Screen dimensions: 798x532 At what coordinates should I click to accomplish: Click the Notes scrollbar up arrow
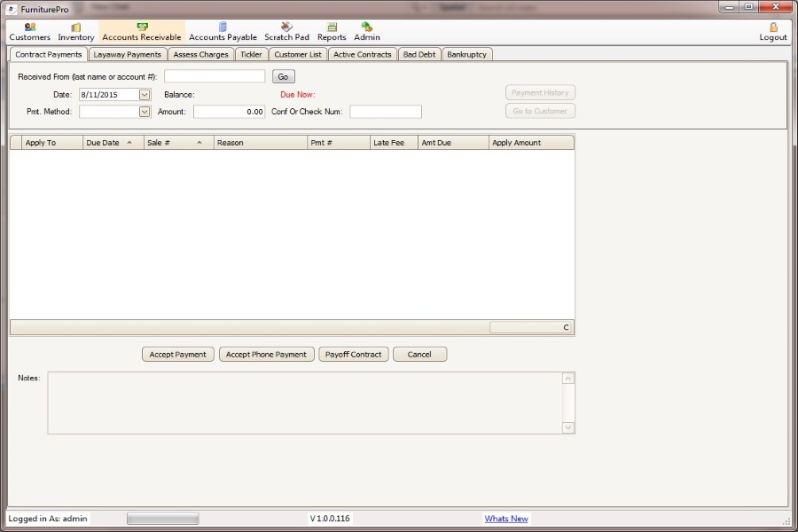point(568,379)
